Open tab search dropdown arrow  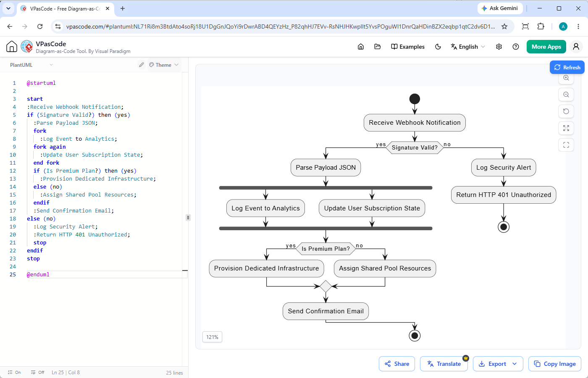pyautogui.click(x=8, y=8)
